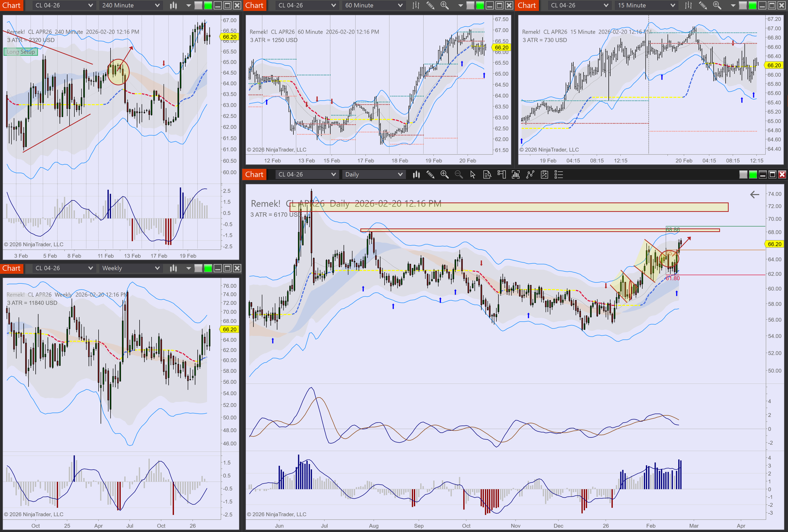Image resolution: width=788 pixels, height=532 pixels.
Task: Open Chart Trader icon in Daily chart
Action: (501, 175)
